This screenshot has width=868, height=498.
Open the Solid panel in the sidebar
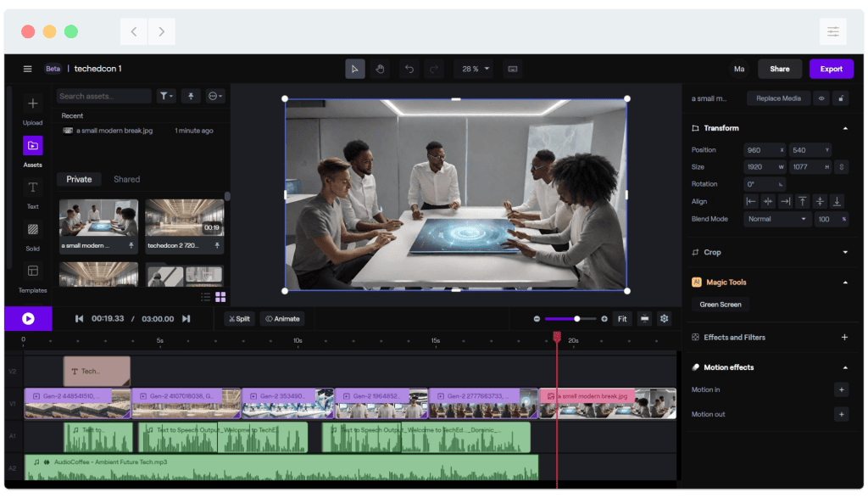coord(31,229)
